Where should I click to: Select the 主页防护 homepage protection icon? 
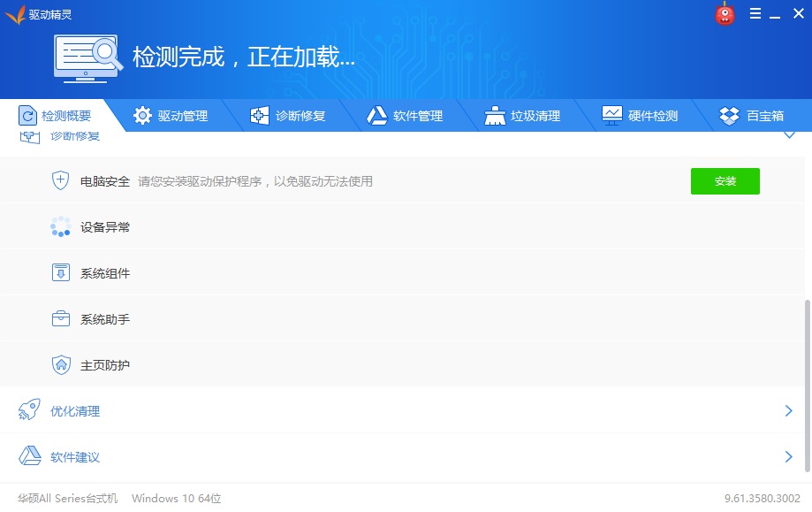click(60, 364)
